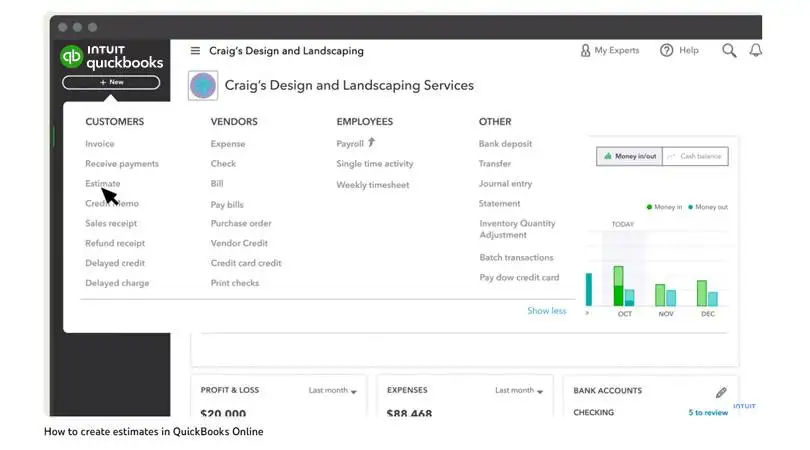The image size is (810, 450).
Task: Open the notifications bell
Action: click(x=756, y=50)
